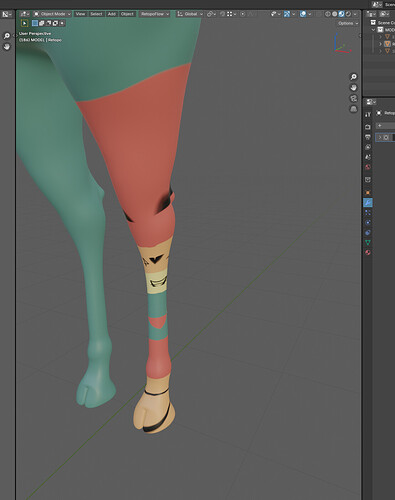Open the properties editor type dropdown
The width and height of the screenshot is (395, 500).
(371, 102)
